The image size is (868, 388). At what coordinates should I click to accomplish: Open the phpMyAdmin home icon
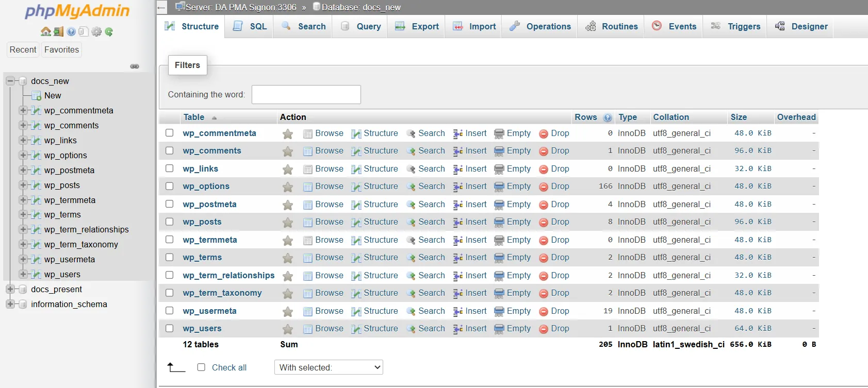click(46, 32)
